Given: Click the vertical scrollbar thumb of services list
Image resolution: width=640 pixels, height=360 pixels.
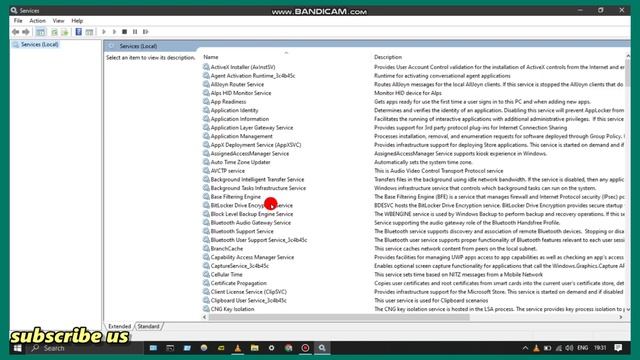Looking at the screenshot, I should click(x=627, y=72).
